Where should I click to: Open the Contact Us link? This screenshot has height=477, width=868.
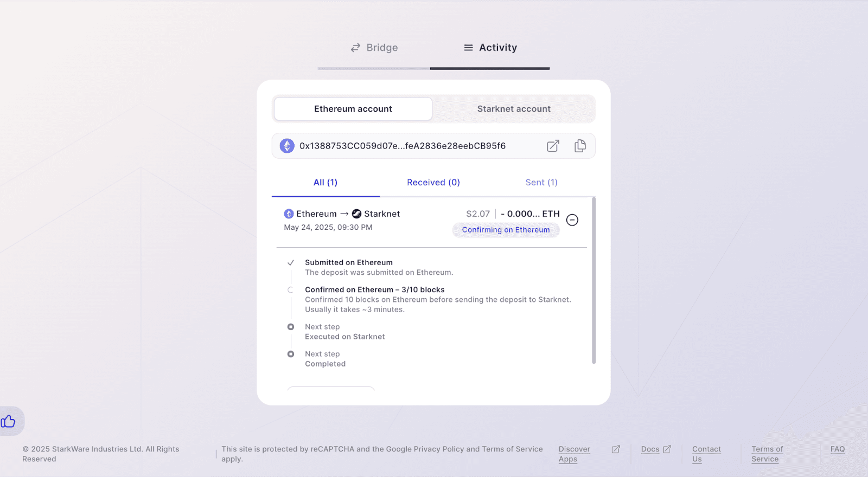click(706, 454)
